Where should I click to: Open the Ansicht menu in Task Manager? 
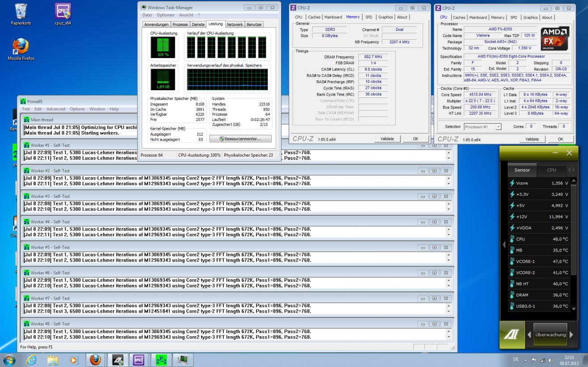point(186,15)
